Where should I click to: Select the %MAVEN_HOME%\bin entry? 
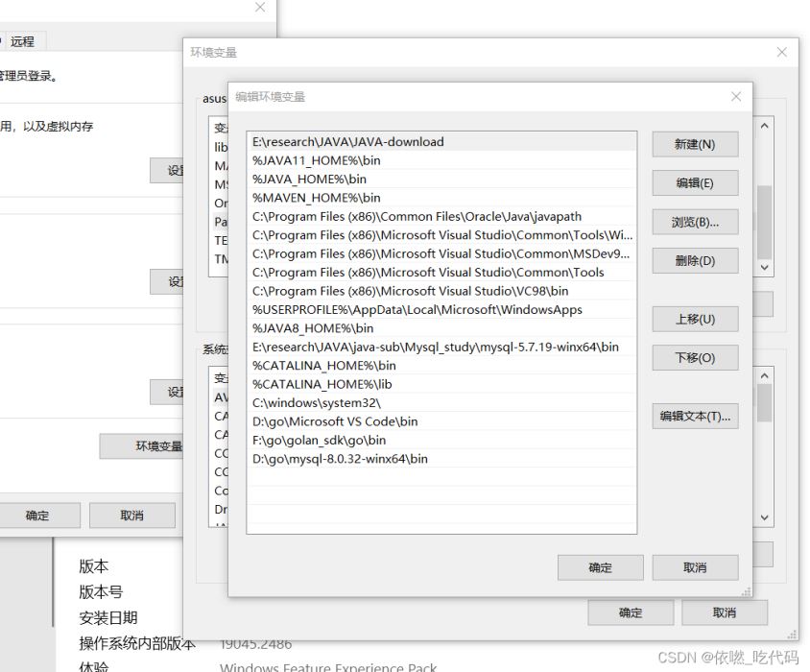tap(384, 197)
